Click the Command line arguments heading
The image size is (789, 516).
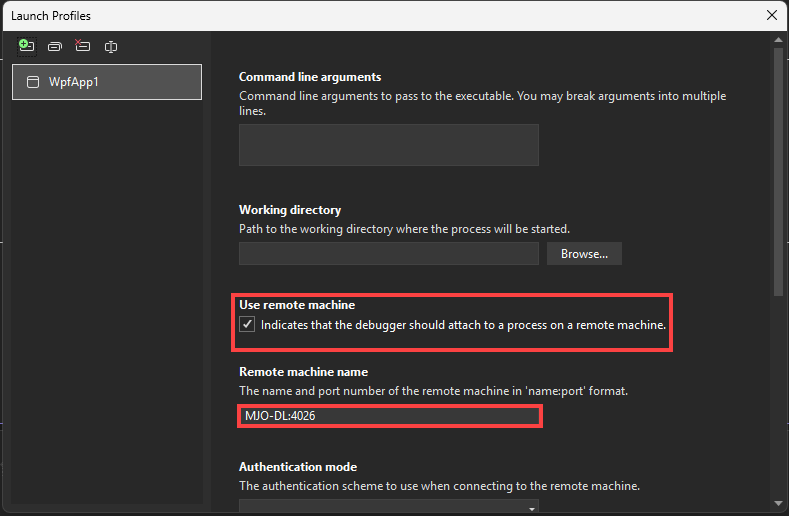click(x=310, y=77)
